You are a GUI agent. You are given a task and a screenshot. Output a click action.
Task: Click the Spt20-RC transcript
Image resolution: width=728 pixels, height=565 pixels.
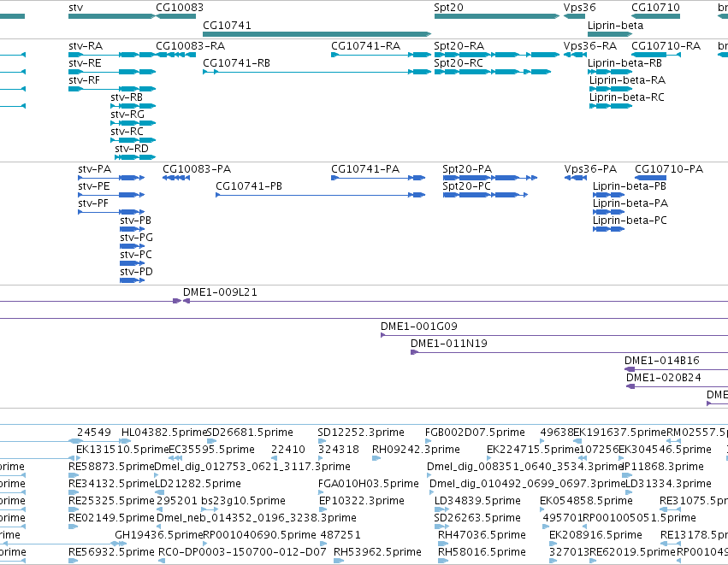[x=493, y=72]
